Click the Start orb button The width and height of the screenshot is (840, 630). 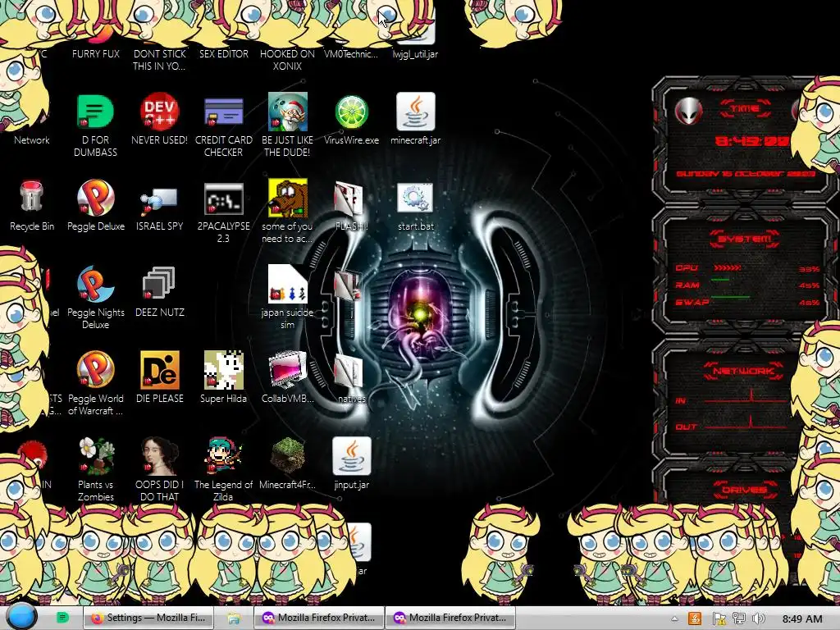click(21, 617)
